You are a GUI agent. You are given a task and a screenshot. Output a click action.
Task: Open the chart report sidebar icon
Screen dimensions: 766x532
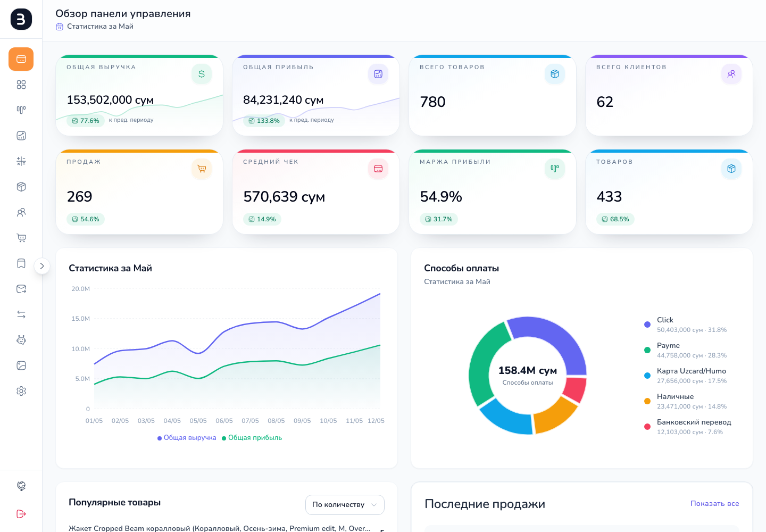21,136
